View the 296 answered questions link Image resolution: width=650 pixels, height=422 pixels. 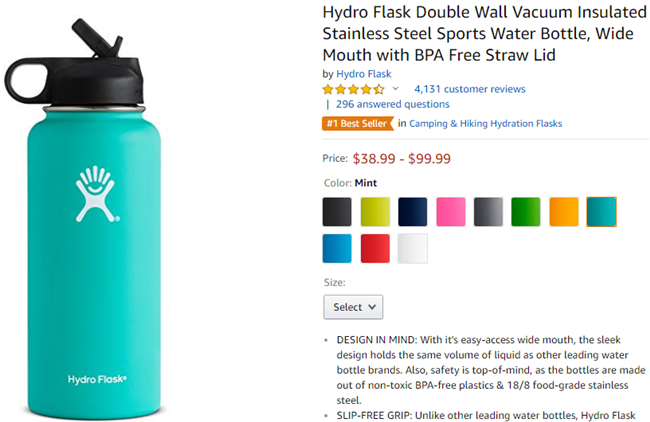click(393, 104)
